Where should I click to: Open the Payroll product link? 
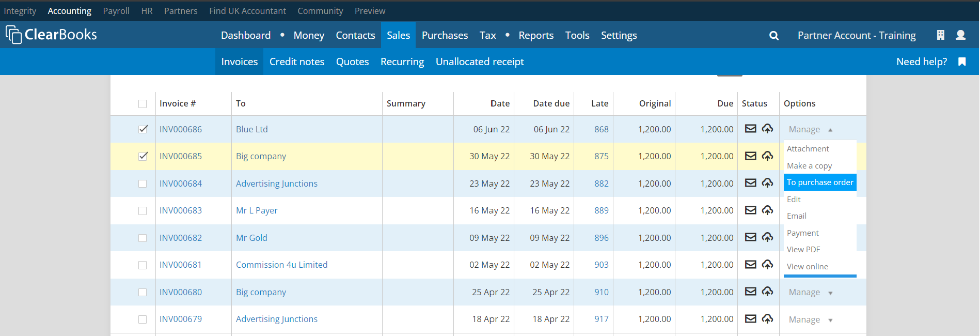coord(116,11)
